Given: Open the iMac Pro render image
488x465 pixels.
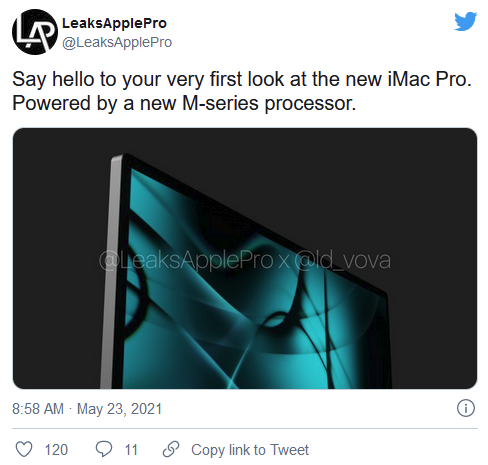Looking at the screenshot, I should (245, 258).
